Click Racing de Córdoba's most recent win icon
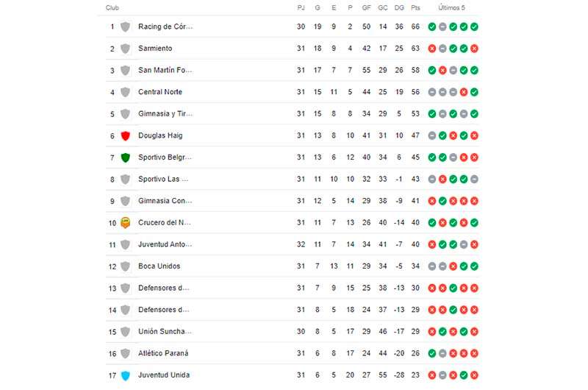588x390 pixels. point(474,26)
